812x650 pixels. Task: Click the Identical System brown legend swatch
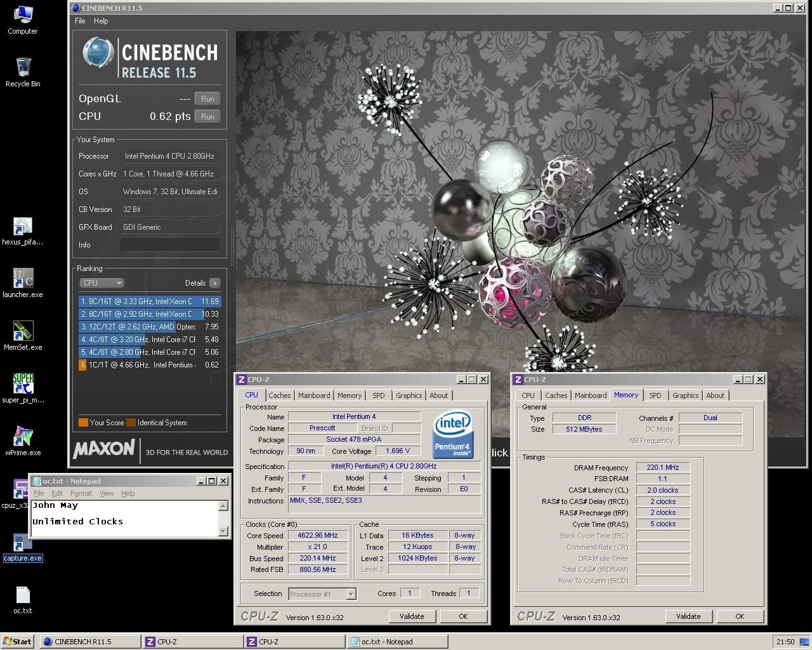coord(131,423)
